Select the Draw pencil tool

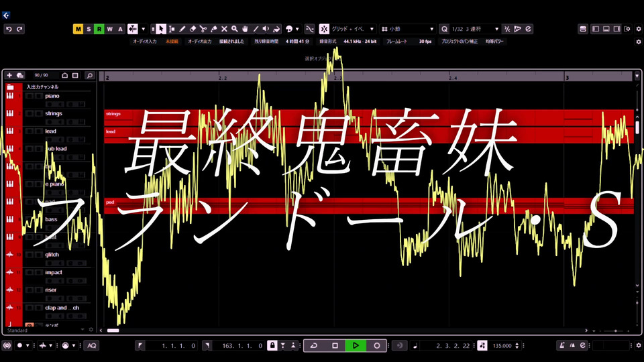tap(182, 29)
